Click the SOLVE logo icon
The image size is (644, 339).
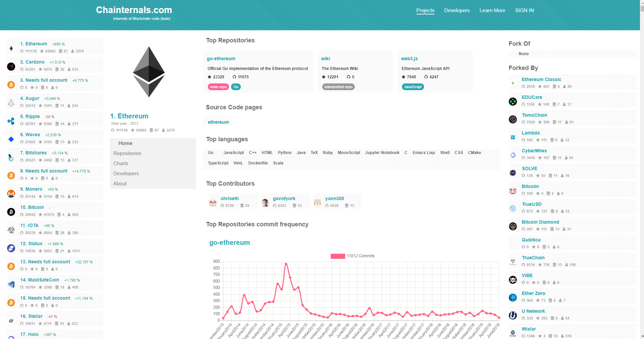click(513, 173)
